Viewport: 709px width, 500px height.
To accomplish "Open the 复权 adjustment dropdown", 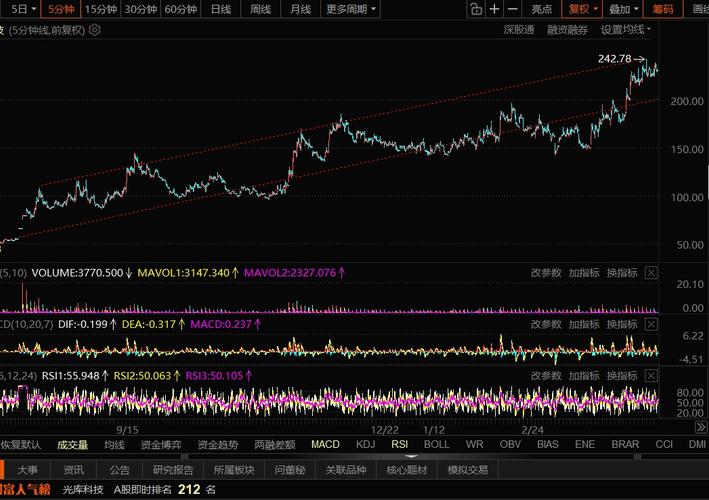I will click(582, 9).
